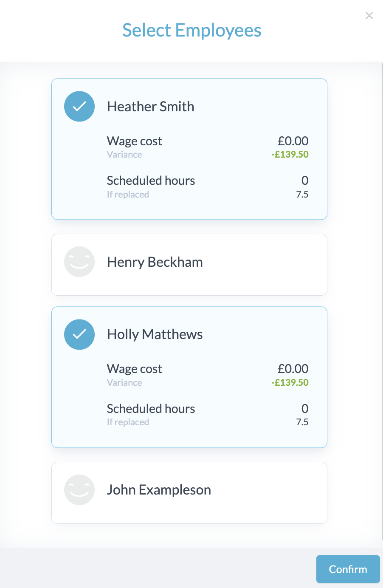Viewport: 383px width, 588px height.
Task: Click the If replaced label under Holly Matthews
Action: [128, 422]
